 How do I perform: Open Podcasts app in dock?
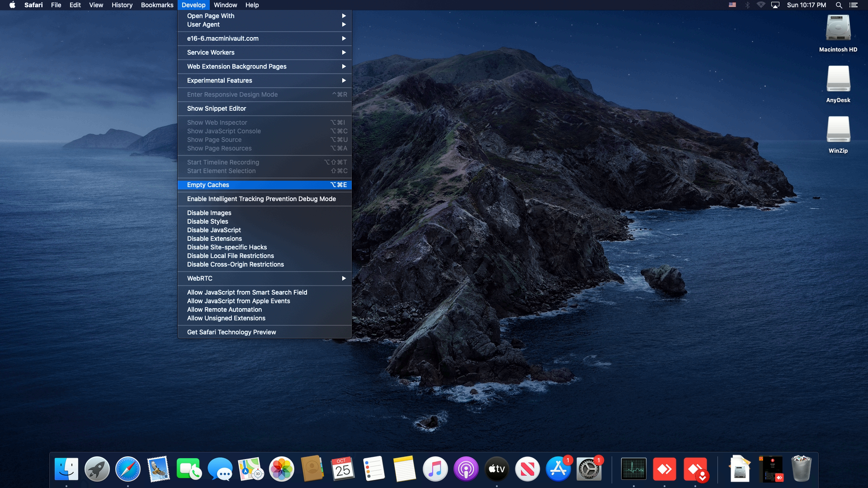pyautogui.click(x=466, y=469)
